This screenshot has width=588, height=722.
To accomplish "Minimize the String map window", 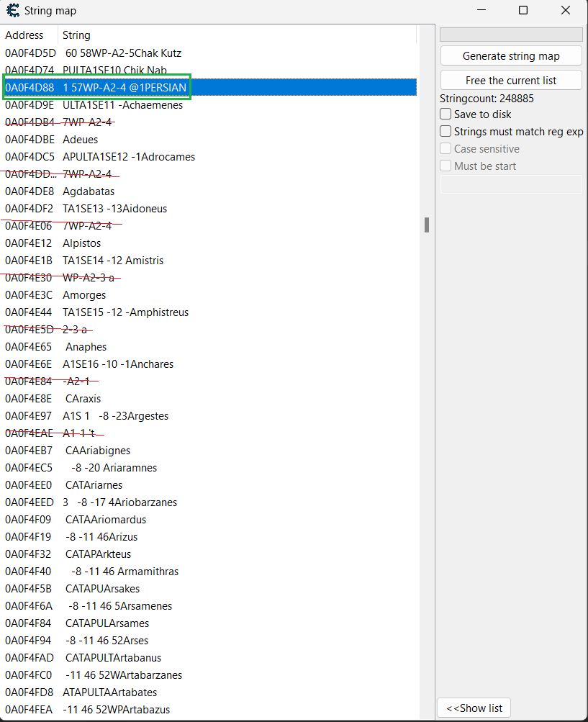I will pos(481,10).
